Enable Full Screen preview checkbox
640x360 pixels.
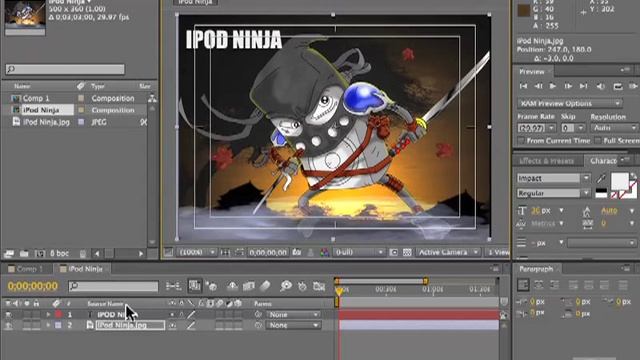click(598, 141)
